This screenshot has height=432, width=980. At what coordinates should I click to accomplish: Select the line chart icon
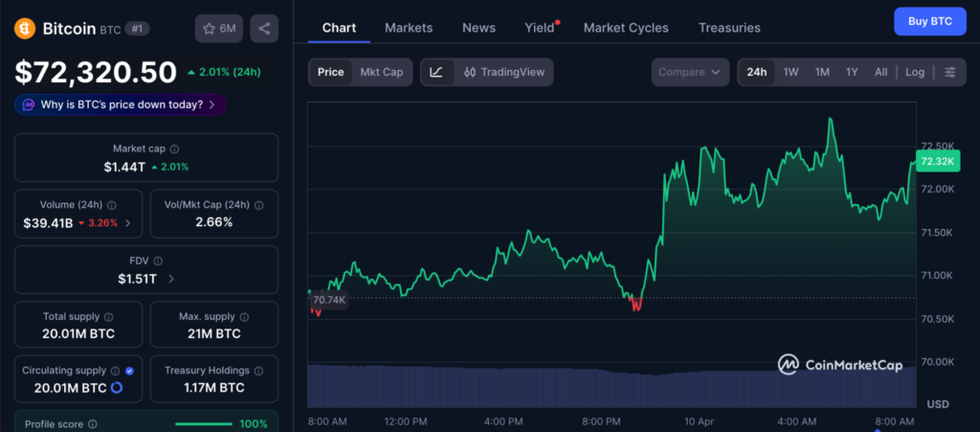pos(436,72)
